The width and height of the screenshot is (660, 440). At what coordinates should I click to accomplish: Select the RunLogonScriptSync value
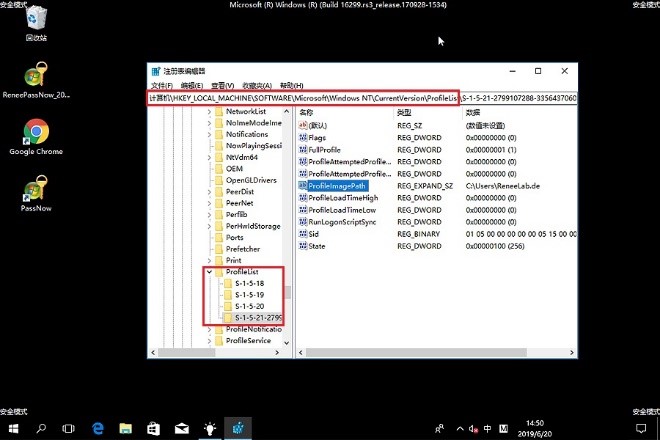pyautogui.click(x=342, y=222)
